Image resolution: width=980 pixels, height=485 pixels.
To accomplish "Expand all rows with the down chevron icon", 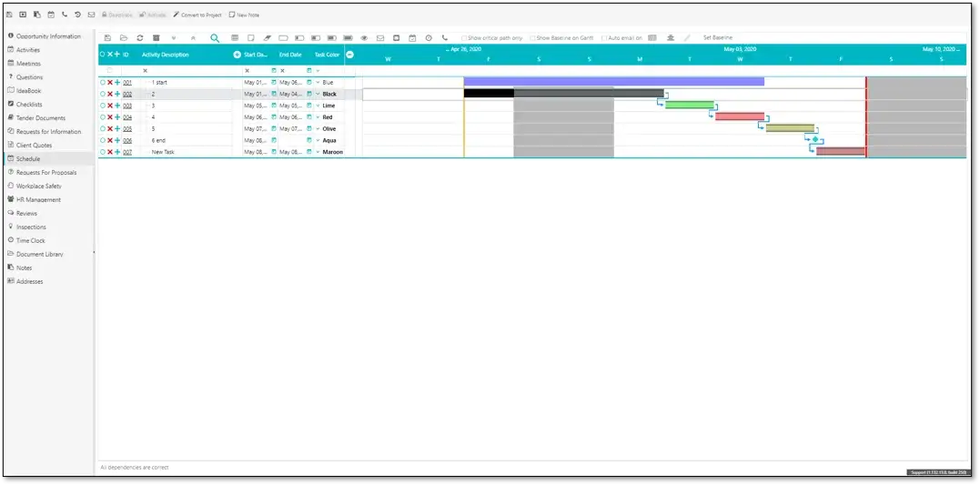I will [174, 38].
